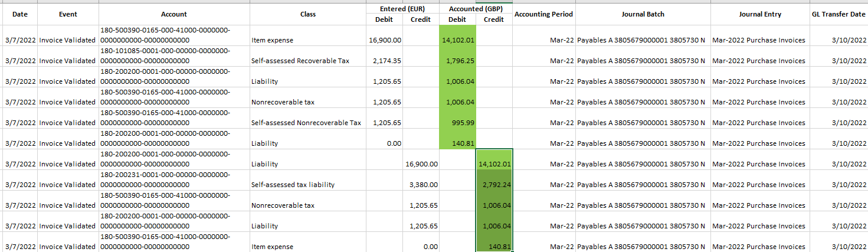This screenshot has width=868, height=252.
Task: Click the Event column header
Action: (x=68, y=14)
